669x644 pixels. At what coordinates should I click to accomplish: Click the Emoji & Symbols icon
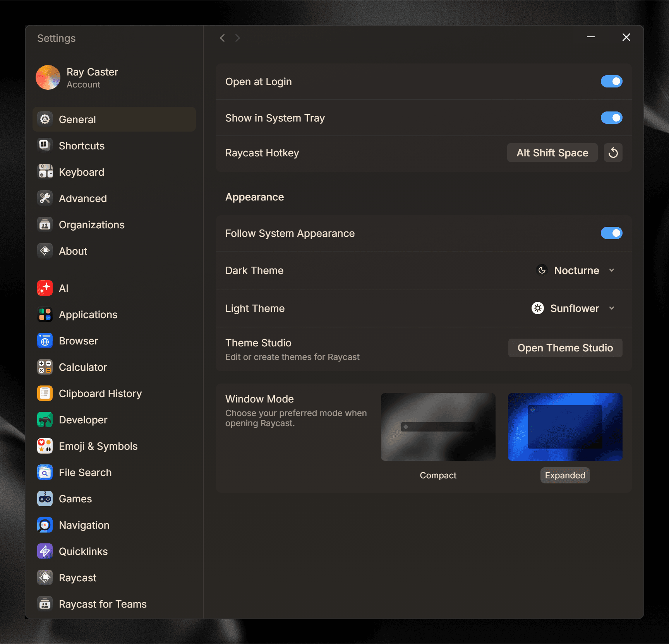point(45,446)
